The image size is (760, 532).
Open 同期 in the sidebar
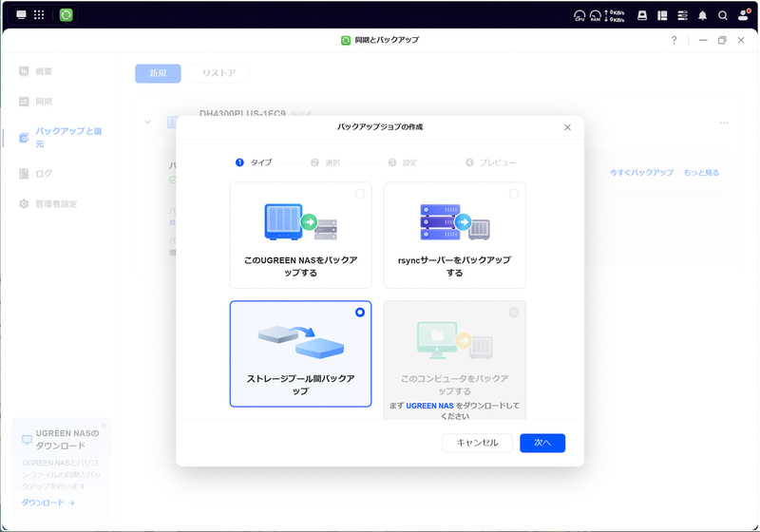point(44,102)
